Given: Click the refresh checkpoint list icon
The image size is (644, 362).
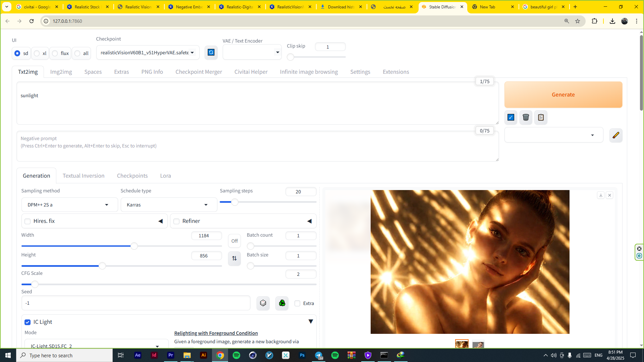Looking at the screenshot, I should [x=211, y=52].
